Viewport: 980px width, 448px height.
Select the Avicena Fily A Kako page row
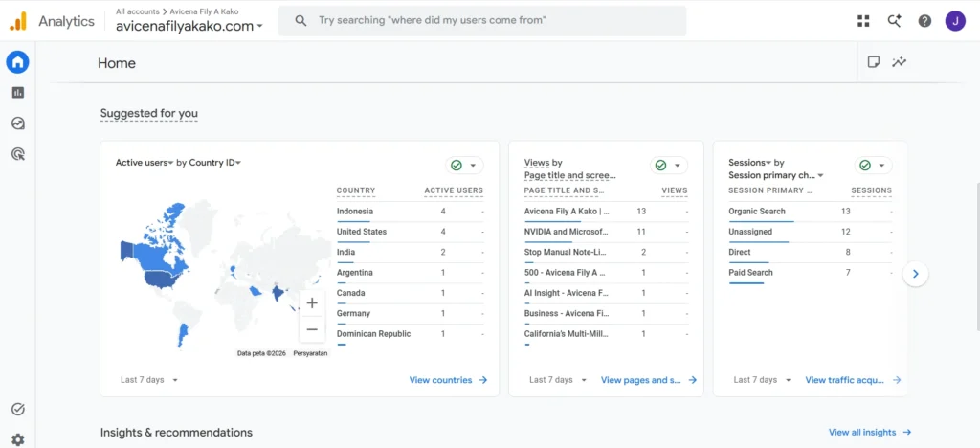(606, 212)
